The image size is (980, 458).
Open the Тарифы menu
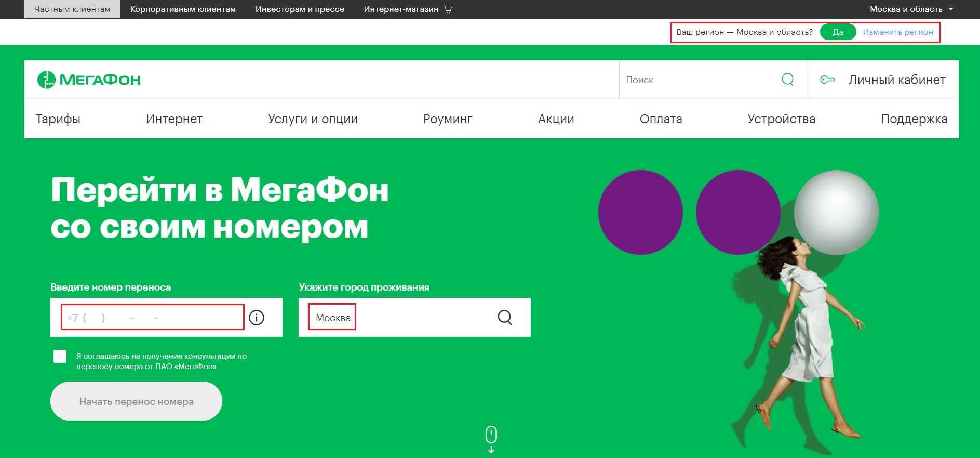pos(58,119)
